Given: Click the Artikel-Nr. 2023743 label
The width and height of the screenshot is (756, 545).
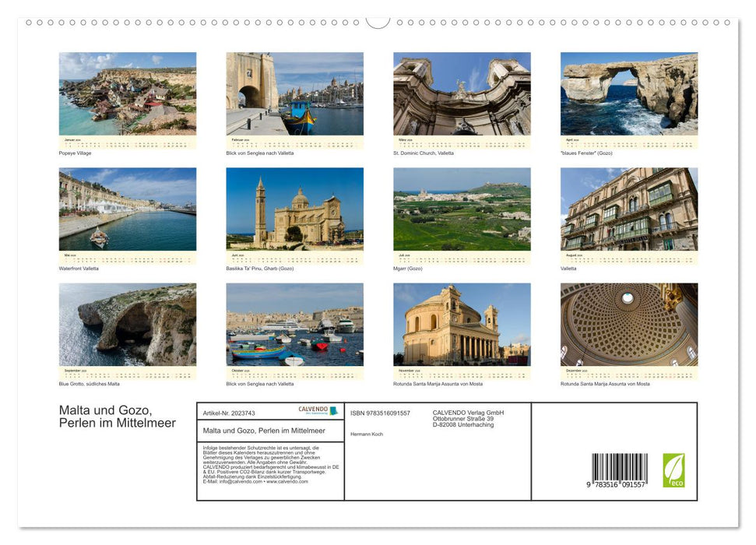Looking at the screenshot, I should tap(228, 412).
